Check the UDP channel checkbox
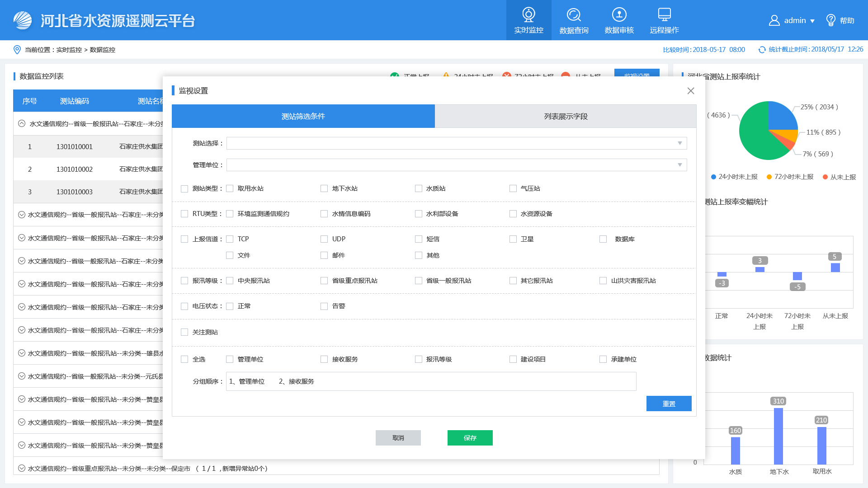 324,239
